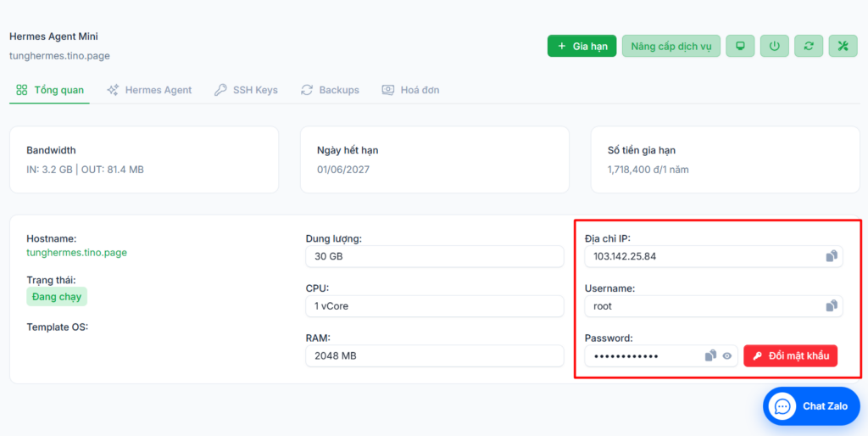Click the RAM field 2048 MB
The height and width of the screenshot is (436, 868).
tap(435, 355)
